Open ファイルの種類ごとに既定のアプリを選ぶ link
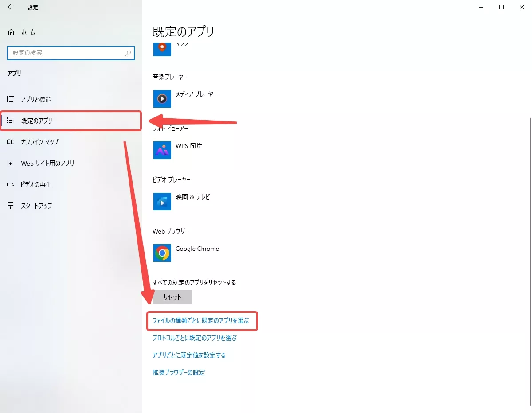This screenshot has width=532, height=413. pos(202,321)
